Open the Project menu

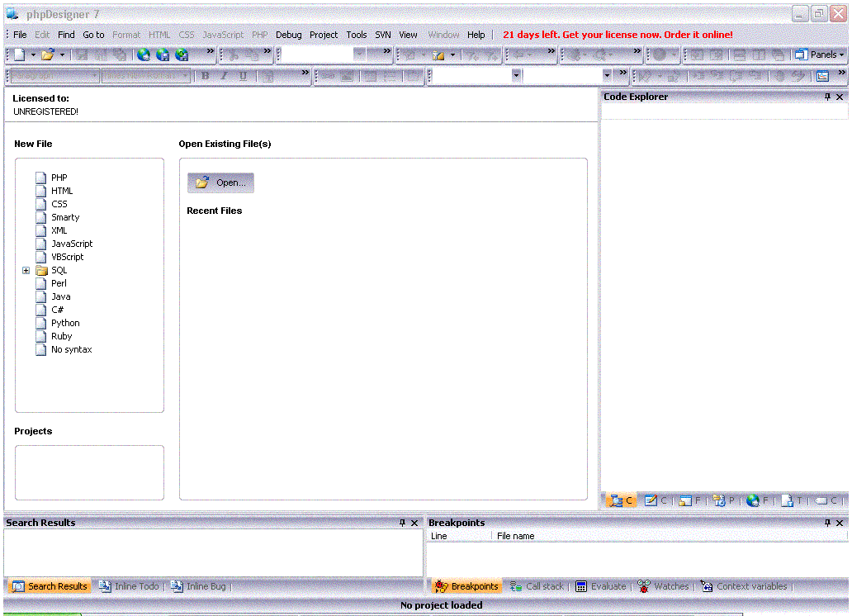click(324, 34)
